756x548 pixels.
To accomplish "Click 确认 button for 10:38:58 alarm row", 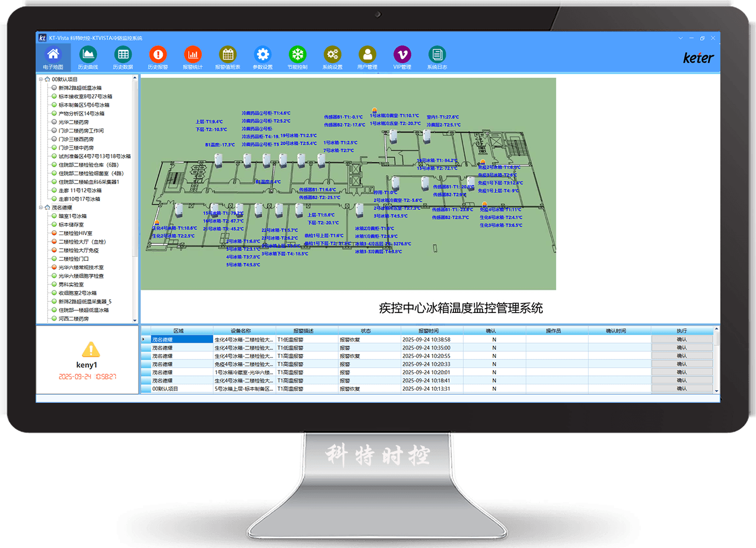I will (x=681, y=340).
